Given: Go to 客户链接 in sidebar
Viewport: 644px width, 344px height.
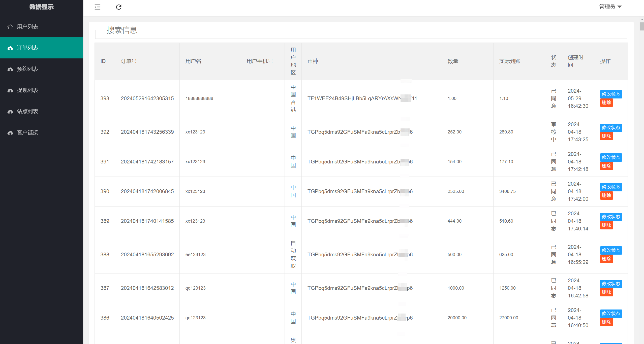Looking at the screenshot, I should coord(27,132).
